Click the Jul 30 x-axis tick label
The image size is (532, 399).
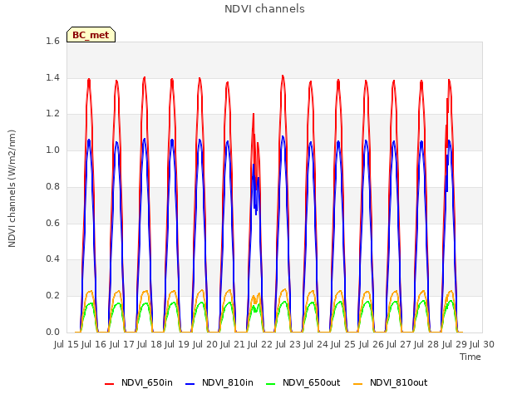(x=482, y=345)
